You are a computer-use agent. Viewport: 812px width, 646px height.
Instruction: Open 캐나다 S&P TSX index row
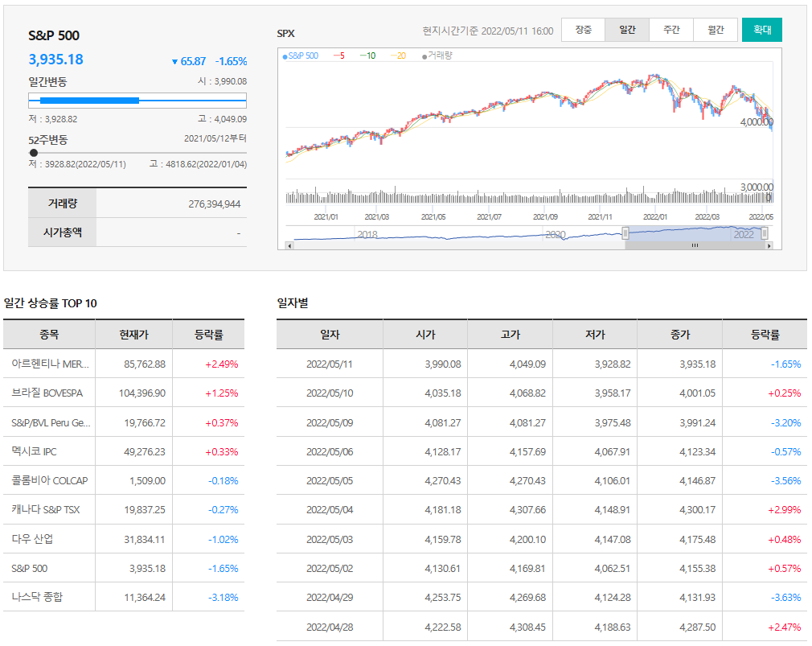click(x=124, y=509)
